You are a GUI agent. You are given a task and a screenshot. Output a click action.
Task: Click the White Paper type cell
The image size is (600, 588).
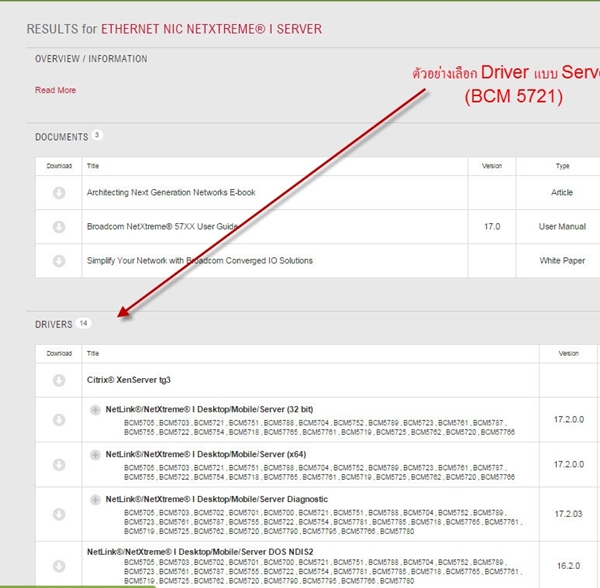[562, 261]
